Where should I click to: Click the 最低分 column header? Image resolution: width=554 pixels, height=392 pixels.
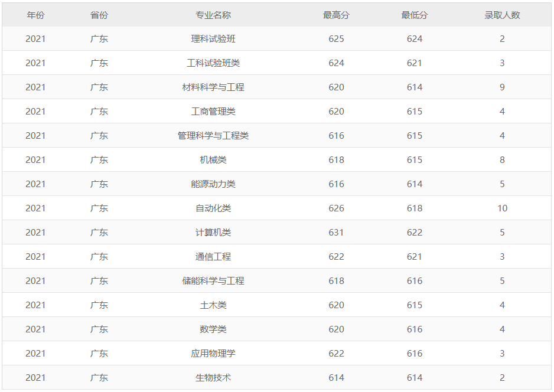pos(415,15)
